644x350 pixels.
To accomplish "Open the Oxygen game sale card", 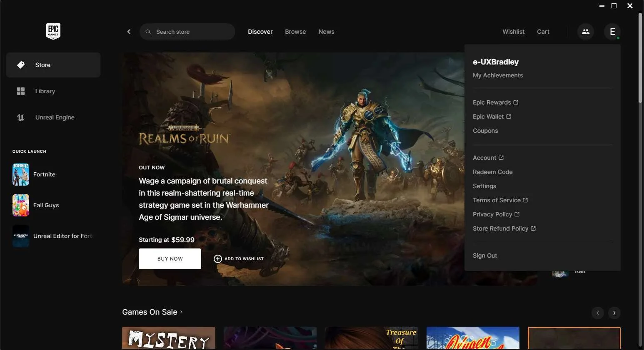I will (x=473, y=338).
